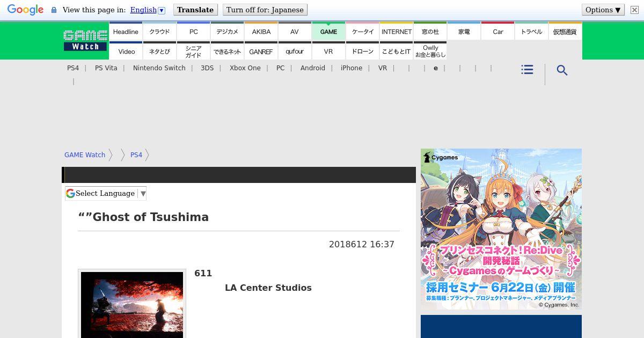Click the Google logo in translate bar
The image size is (644, 338).
25,10
